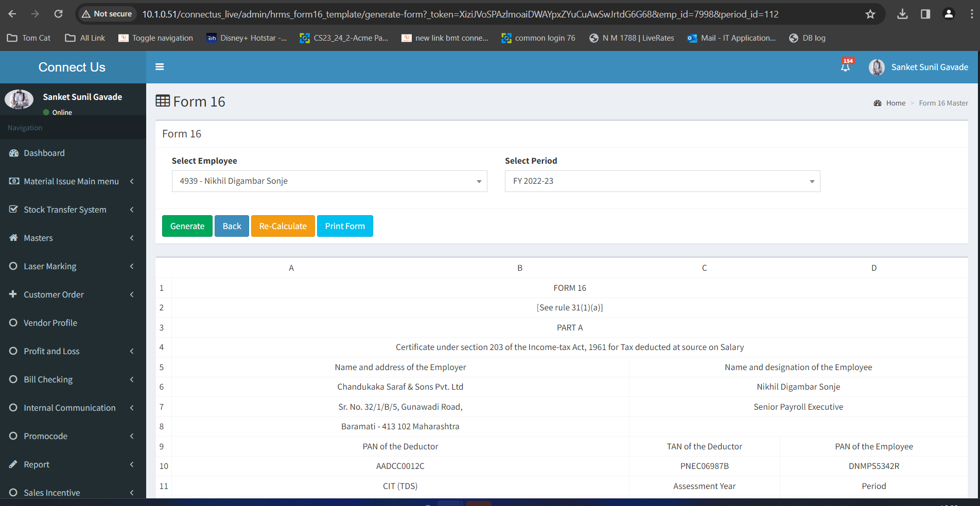Click the Promocode circle icon

click(14, 436)
